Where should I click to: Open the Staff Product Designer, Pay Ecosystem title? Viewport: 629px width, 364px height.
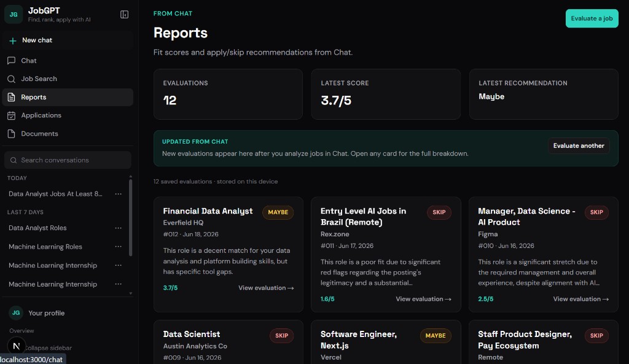pos(525,340)
